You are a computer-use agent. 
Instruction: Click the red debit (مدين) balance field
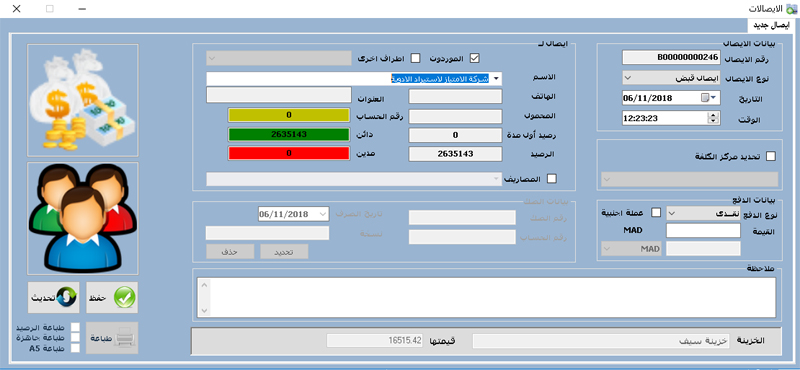[x=289, y=153]
